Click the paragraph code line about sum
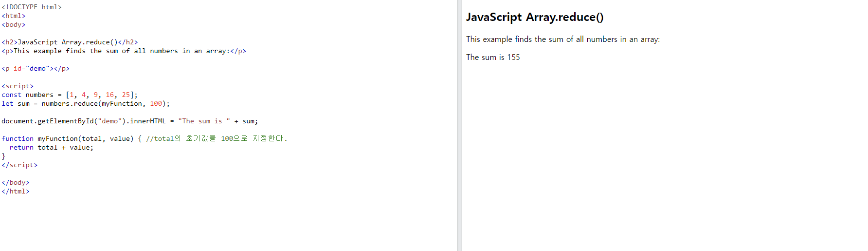The image size is (868, 251). [124, 51]
